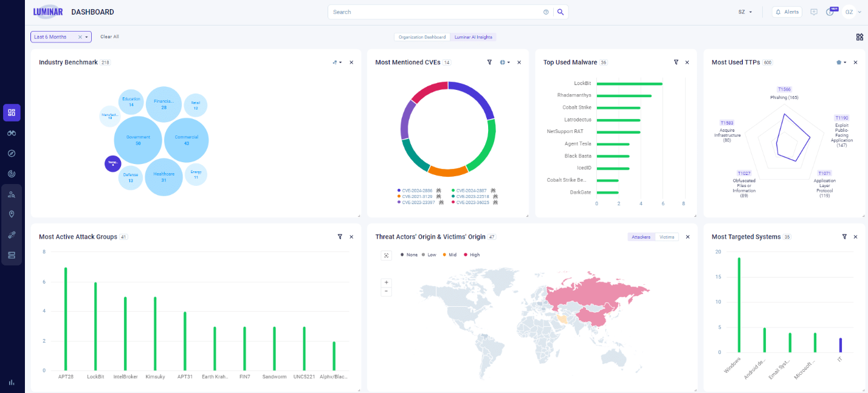Switch to Organization Dashboard tab
This screenshot has width=868, height=393.
(x=422, y=37)
